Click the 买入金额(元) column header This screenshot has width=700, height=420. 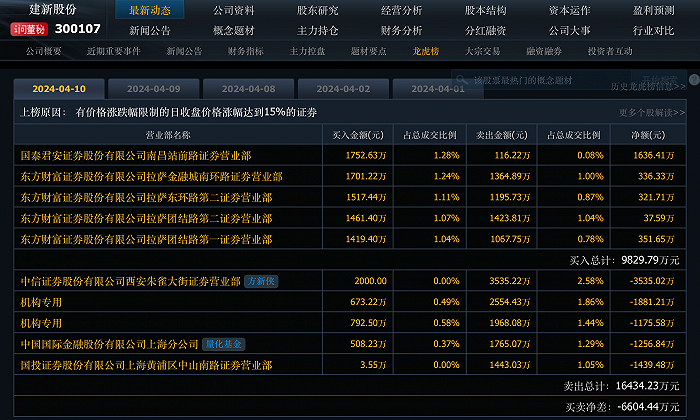pyautogui.click(x=358, y=135)
